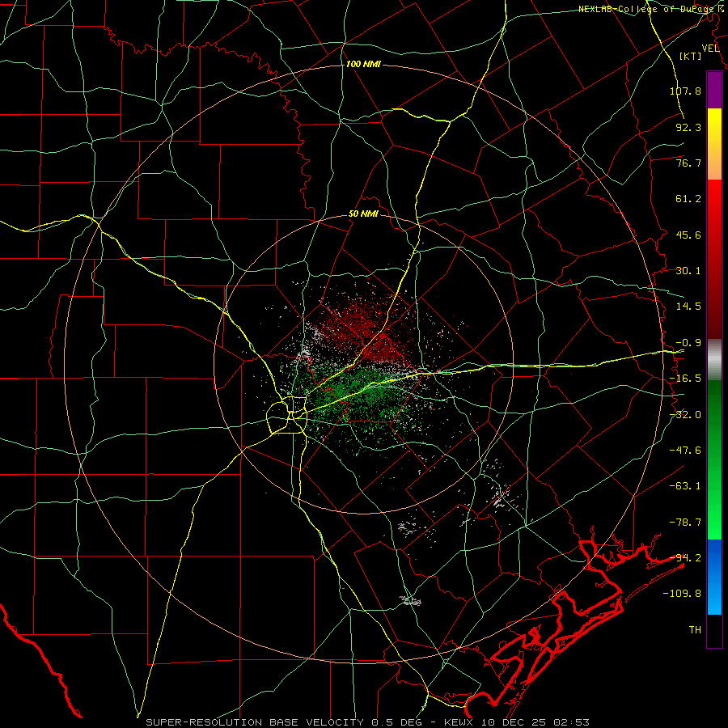This screenshot has height=728, width=728.
Task: Click the gray near-zero segment of color bar
Action: [x=714, y=360]
